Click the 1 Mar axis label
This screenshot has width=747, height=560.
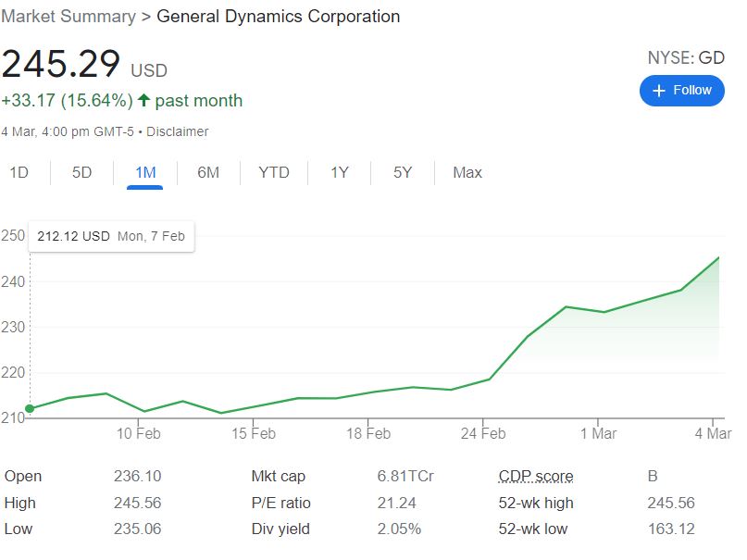pyautogui.click(x=598, y=434)
